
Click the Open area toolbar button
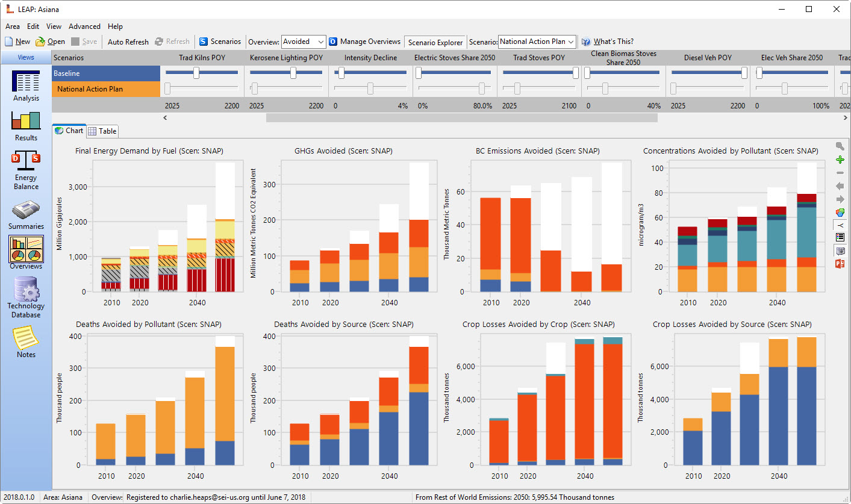click(50, 42)
